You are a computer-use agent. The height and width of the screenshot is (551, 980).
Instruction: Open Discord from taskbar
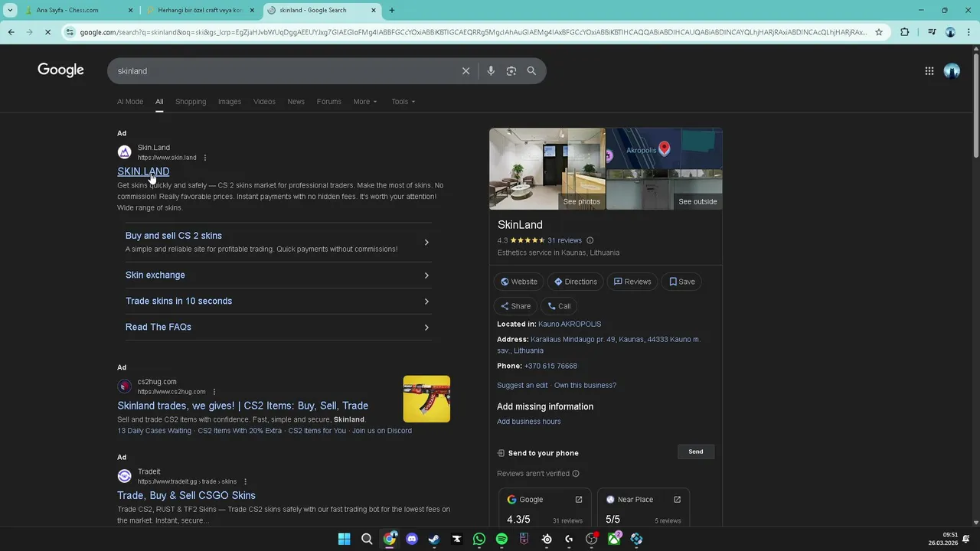click(x=412, y=539)
